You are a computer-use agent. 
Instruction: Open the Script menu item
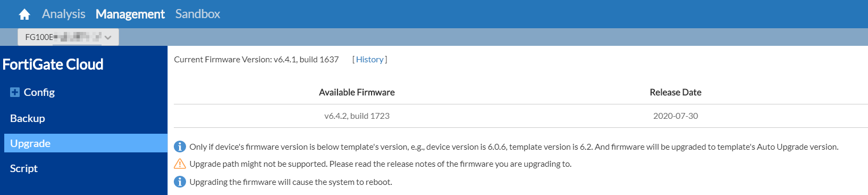click(24, 168)
